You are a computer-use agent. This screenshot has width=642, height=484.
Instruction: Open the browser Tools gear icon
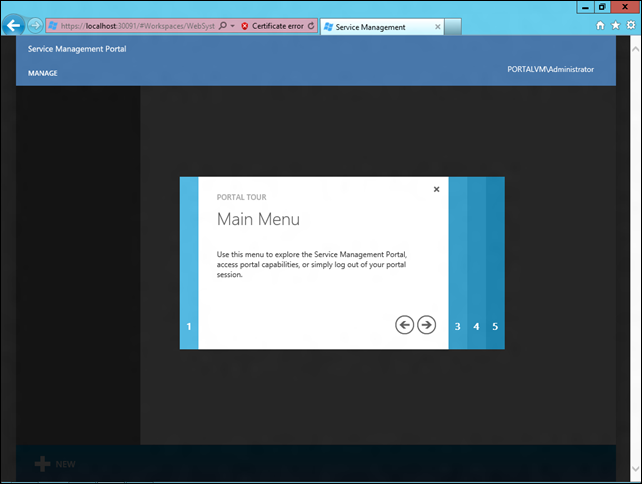coord(628,26)
